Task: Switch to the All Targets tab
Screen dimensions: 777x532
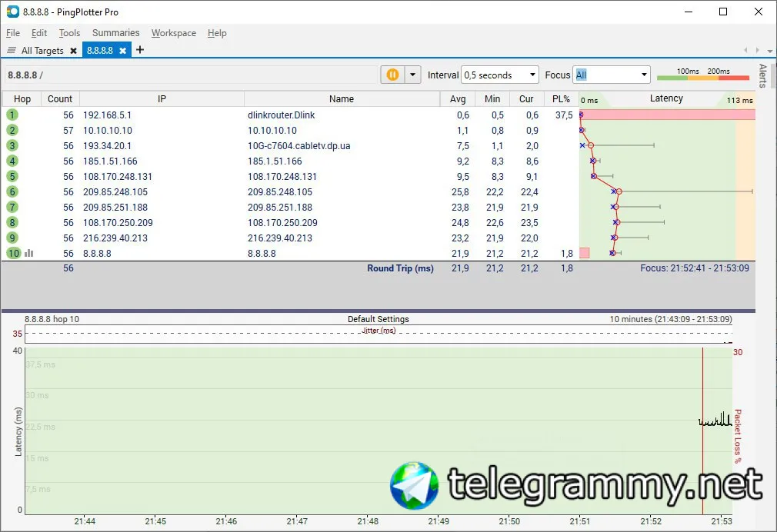Action: coord(42,50)
